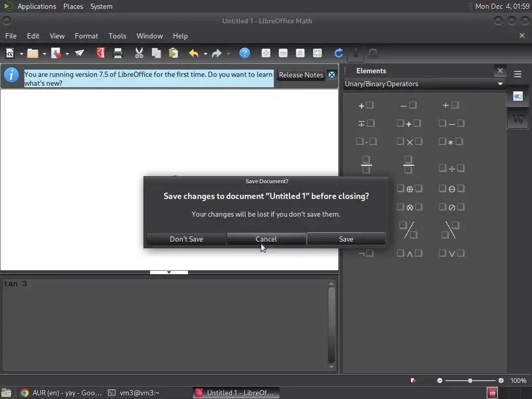Expand the Open recent documents dropdown arrow
532x399 pixels.
pyautogui.click(x=44, y=54)
